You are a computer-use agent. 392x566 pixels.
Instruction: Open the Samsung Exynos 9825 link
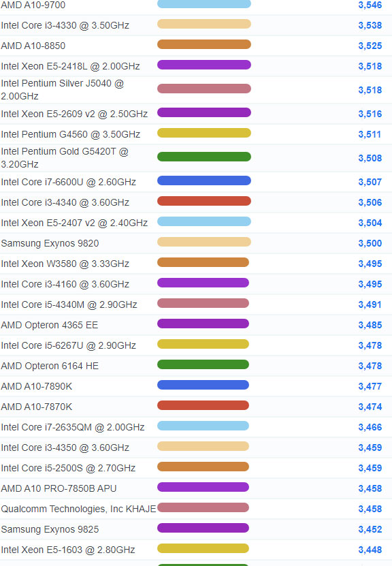click(x=50, y=529)
